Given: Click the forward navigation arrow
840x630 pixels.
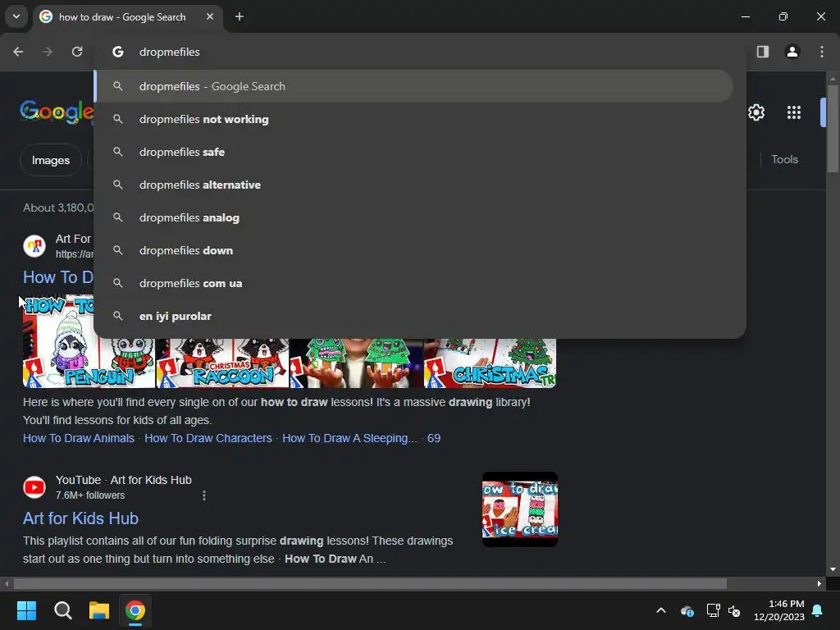Looking at the screenshot, I should click(x=48, y=52).
